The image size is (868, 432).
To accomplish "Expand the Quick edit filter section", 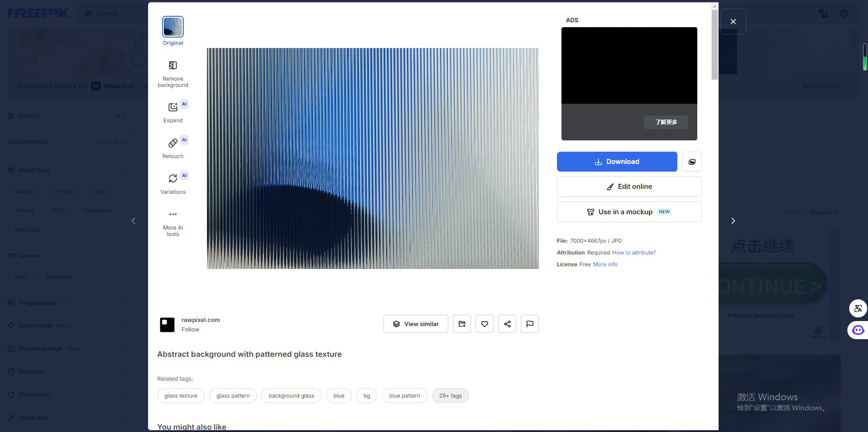I will [x=121, y=418].
